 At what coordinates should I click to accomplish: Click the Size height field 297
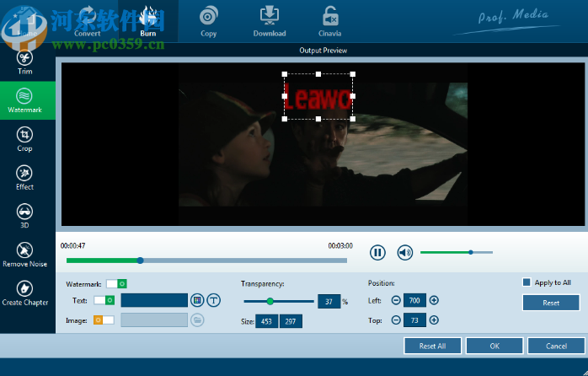click(291, 321)
